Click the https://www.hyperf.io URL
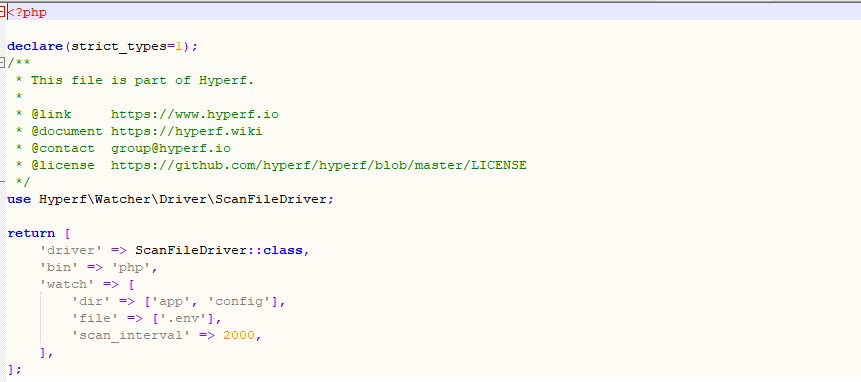This screenshot has height=382, width=861. pos(195,115)
